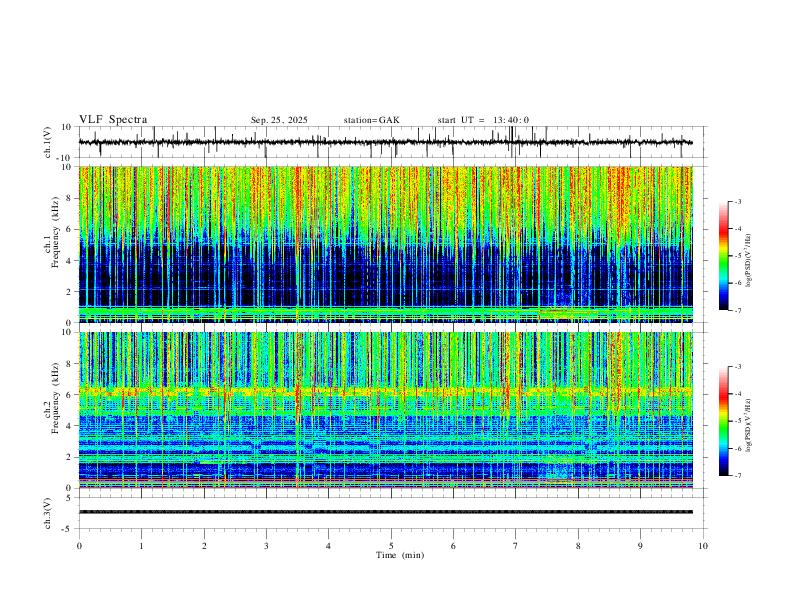Click the 'start UT = 13:40:0' label
Image resolution: width=792 pixels, height=612 pixels.
click(x=483, y=120)
